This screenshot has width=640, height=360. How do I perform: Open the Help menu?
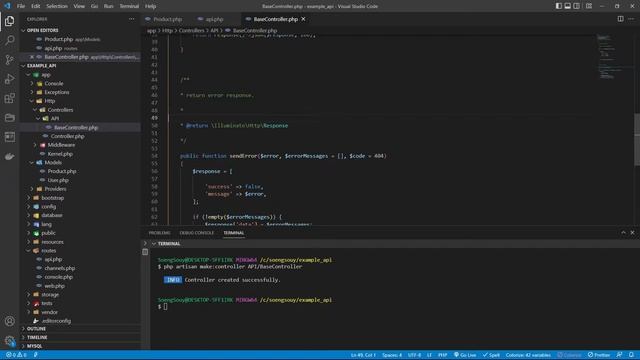[x=150, y=6]
